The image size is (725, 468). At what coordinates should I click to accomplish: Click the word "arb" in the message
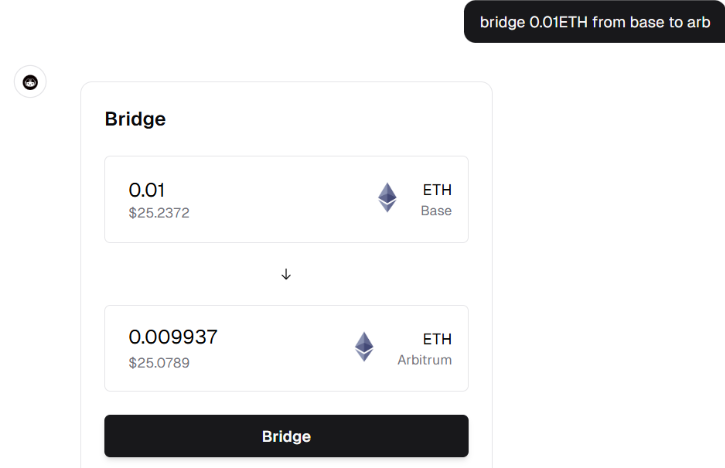(698, 22)
